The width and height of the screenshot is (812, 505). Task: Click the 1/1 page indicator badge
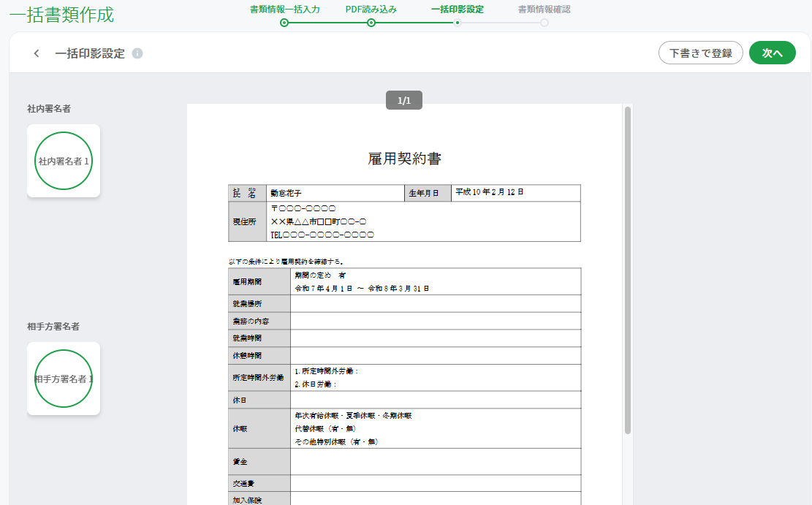[404, 100]
